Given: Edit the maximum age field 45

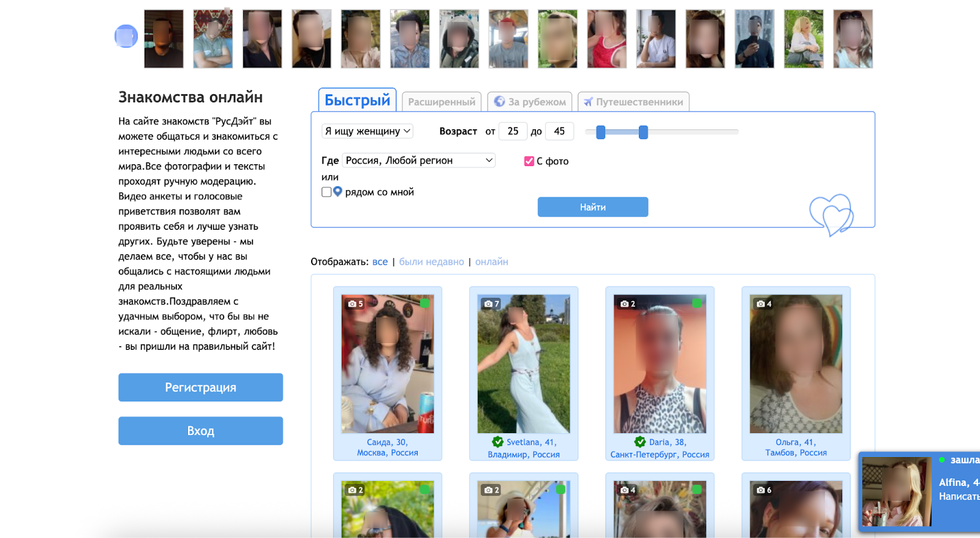Looking at the screenshot, I should (x=559, y=131).
